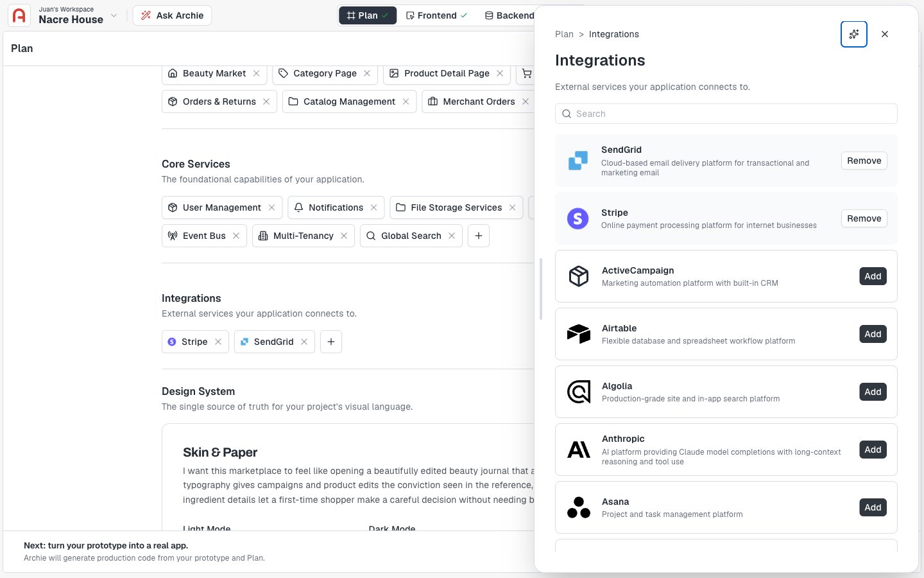
Task: Add the Airtable integration
Action: (873, 334)
